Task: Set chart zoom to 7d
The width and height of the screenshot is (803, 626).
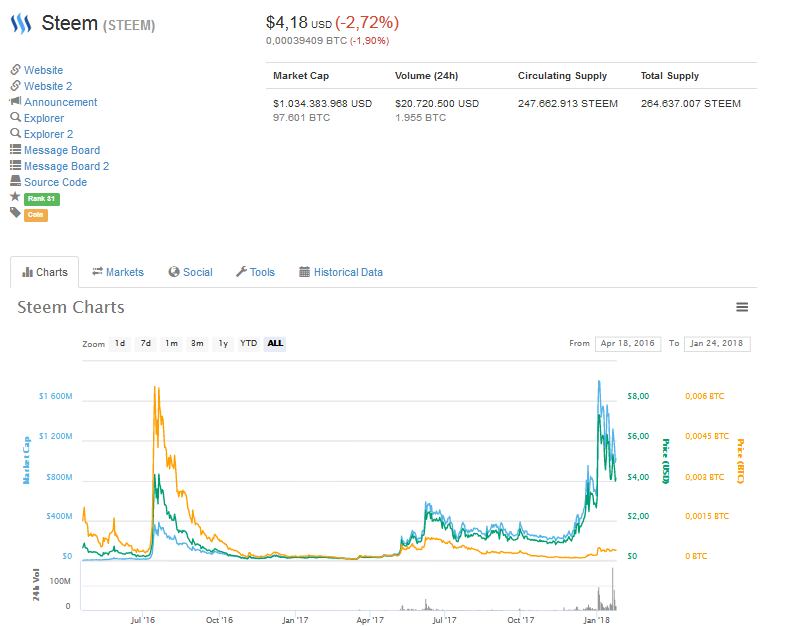Action: (x=146, y=343)
